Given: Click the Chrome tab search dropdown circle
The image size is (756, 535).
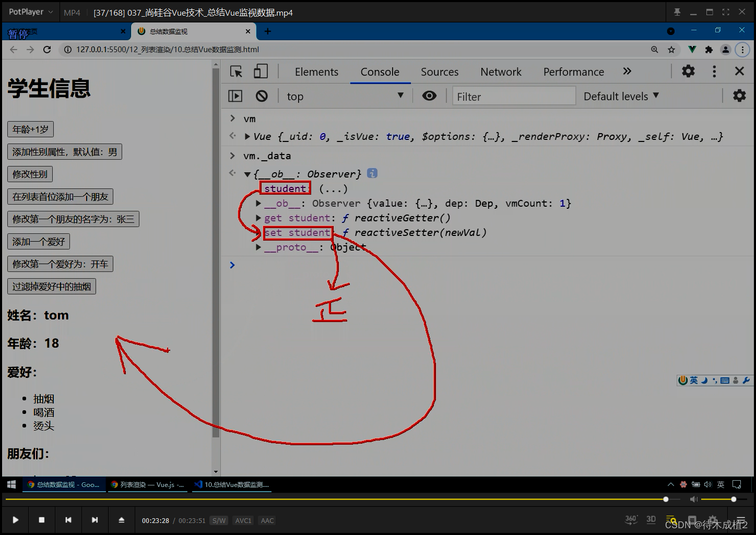Looking at the screenshot, I should [671, 31].
